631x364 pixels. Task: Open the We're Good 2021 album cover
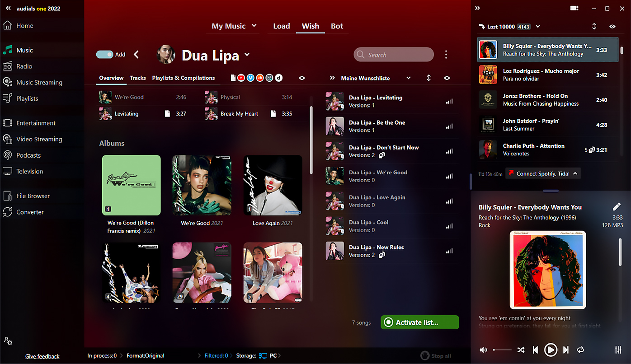point(202,185)
